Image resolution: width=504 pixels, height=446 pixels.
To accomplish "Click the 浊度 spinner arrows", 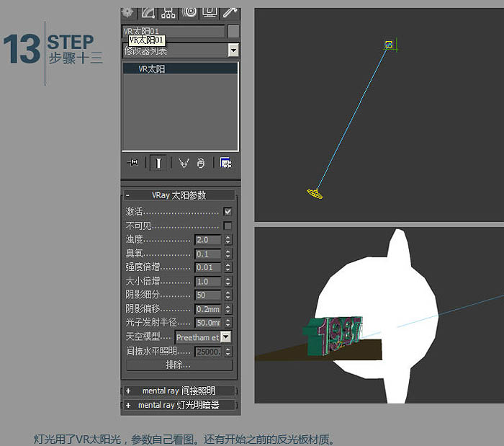I will (x=228, y=240).
